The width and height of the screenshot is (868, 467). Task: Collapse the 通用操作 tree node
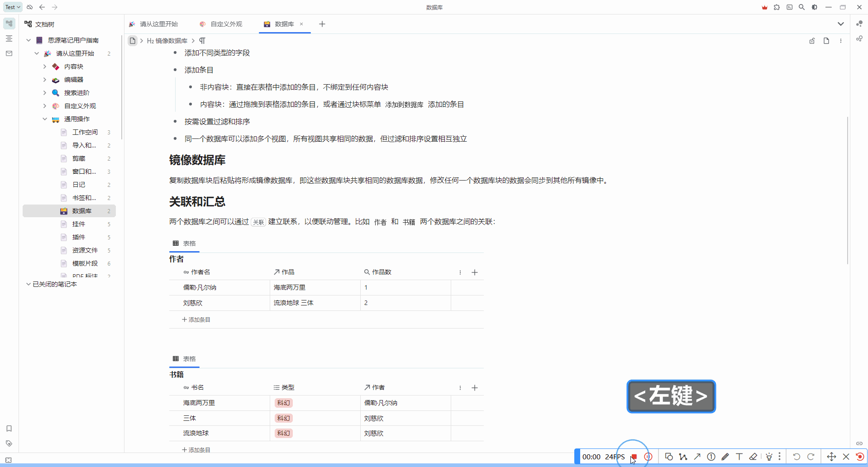point(44,119)
